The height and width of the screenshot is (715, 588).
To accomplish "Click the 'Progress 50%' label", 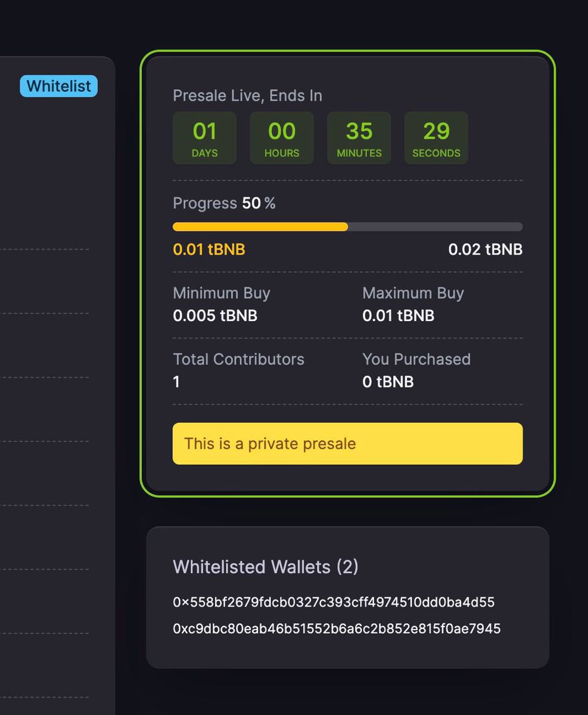I will pos(224,203).
